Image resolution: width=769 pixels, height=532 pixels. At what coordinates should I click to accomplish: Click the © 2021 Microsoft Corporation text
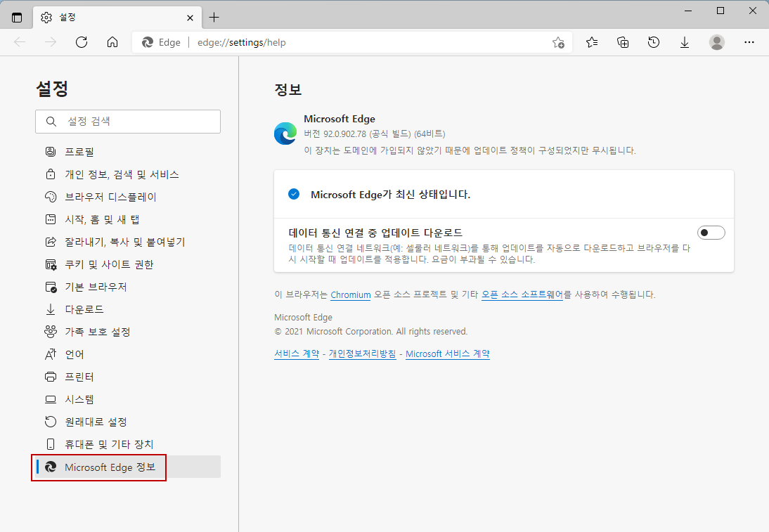pos(371,332)
